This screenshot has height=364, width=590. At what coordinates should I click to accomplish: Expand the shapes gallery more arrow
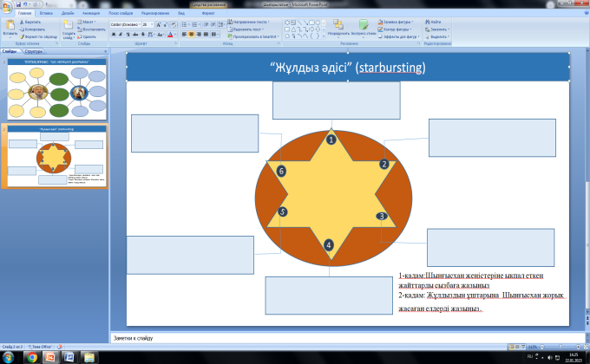point(324,36)
